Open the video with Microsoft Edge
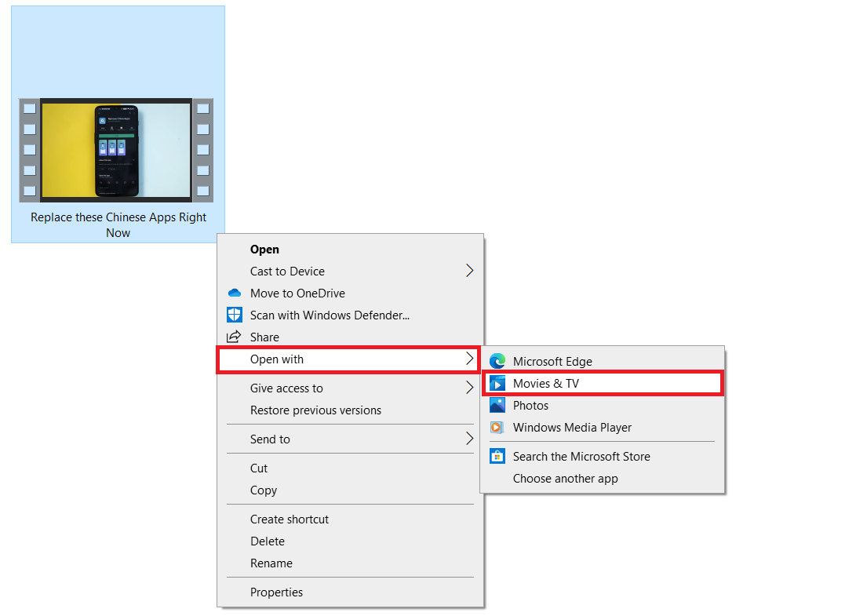 [x=602, y=362]
